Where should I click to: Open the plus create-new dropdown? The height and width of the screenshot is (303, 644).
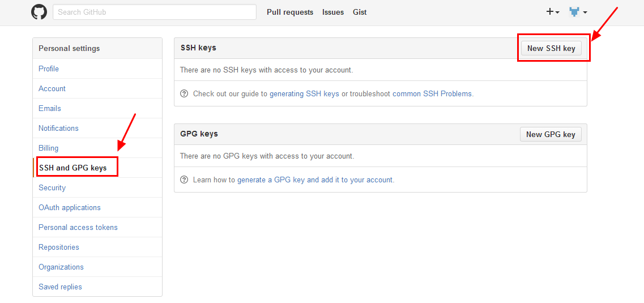pyautogui.click(x=553, y=12)
